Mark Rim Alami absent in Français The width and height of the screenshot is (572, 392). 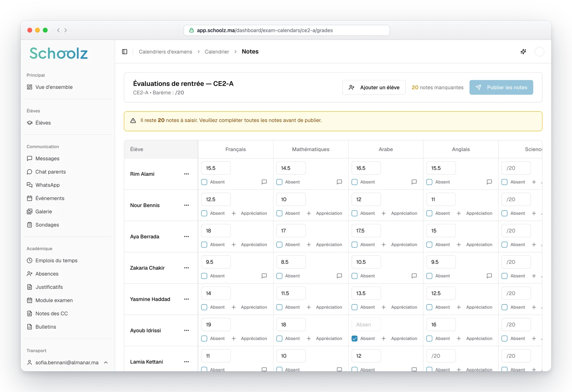[x=204, y=182]
